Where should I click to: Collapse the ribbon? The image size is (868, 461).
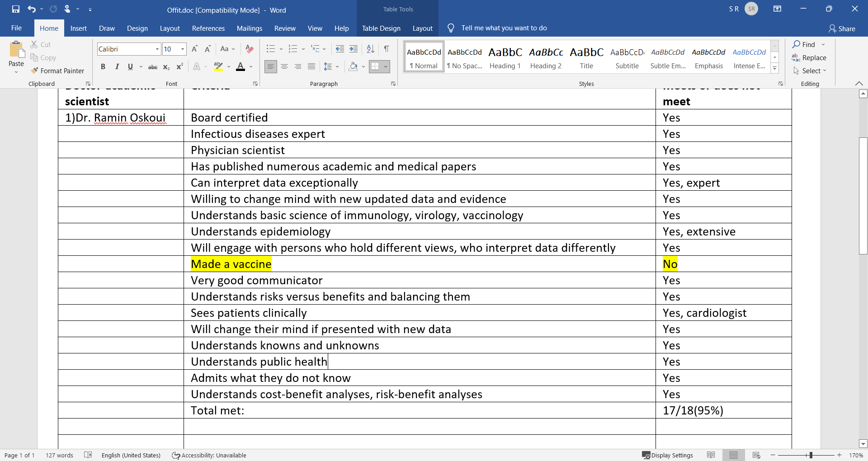point(859,84)
